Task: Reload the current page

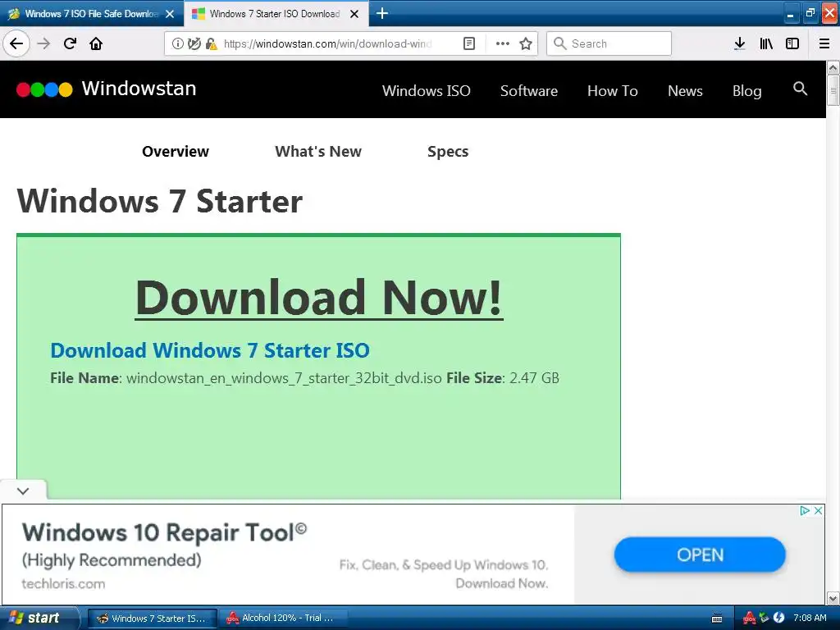Action: (70, 43)
